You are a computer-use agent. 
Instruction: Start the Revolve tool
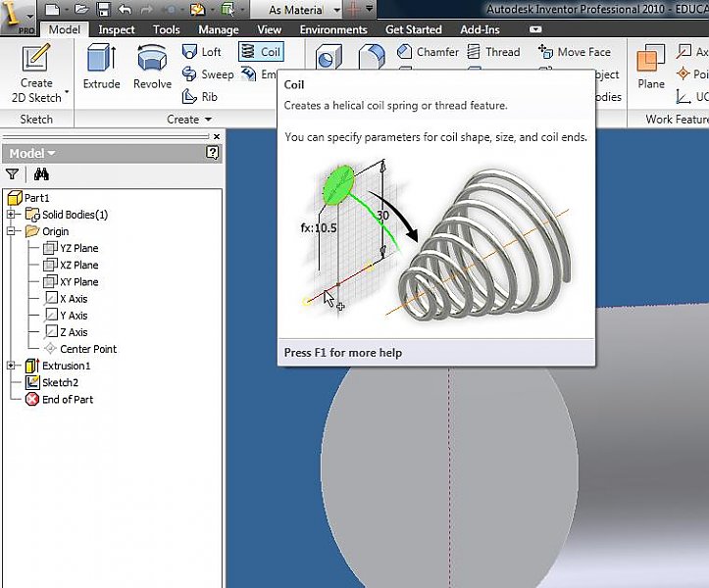(152, 67)
